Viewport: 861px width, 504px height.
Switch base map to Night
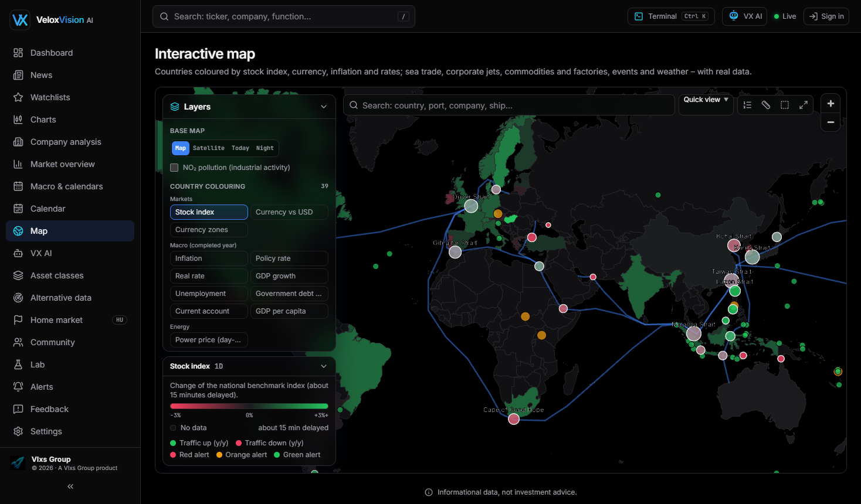pos(265,148)
